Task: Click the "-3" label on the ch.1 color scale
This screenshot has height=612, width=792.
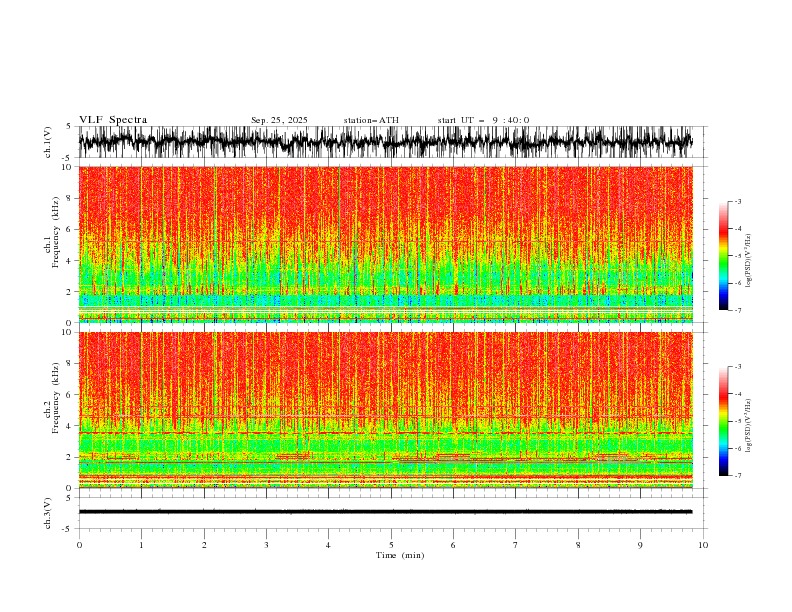Action: tap(738, 201)
